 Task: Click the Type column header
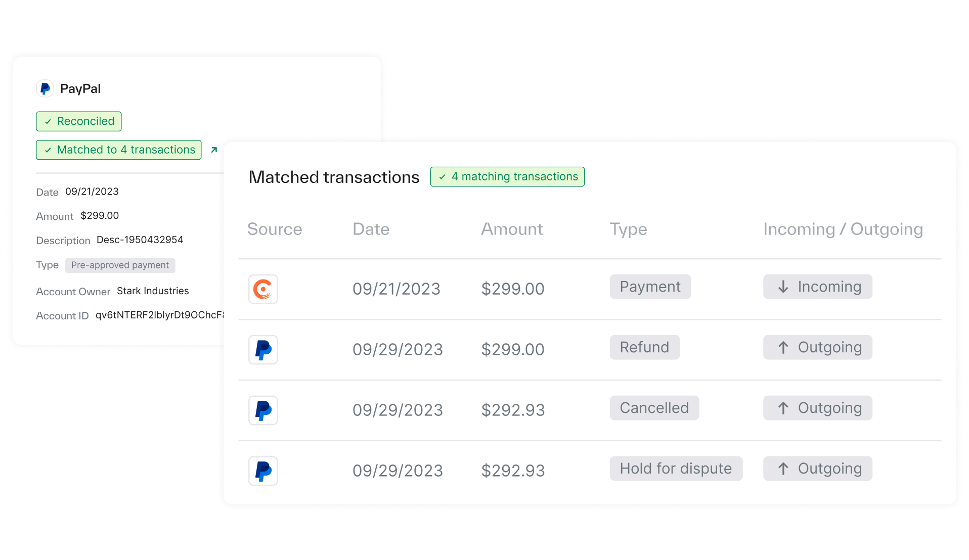point(628,229)
